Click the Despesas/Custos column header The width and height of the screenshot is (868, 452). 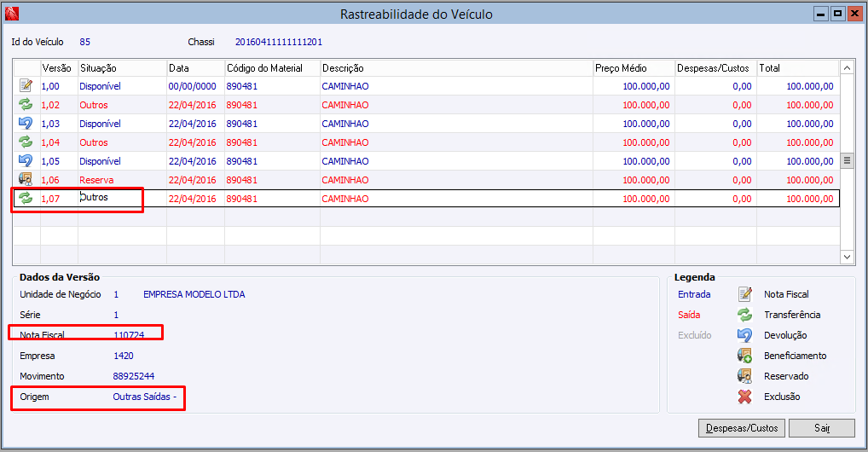tap(715, 68)
